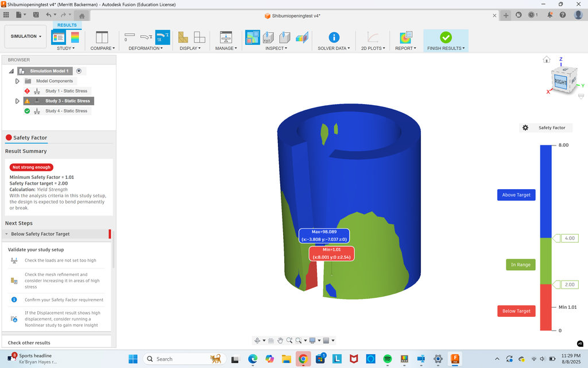Click the mesh refinement suggestion
588x368 pixels.
[x=62, y=281]
